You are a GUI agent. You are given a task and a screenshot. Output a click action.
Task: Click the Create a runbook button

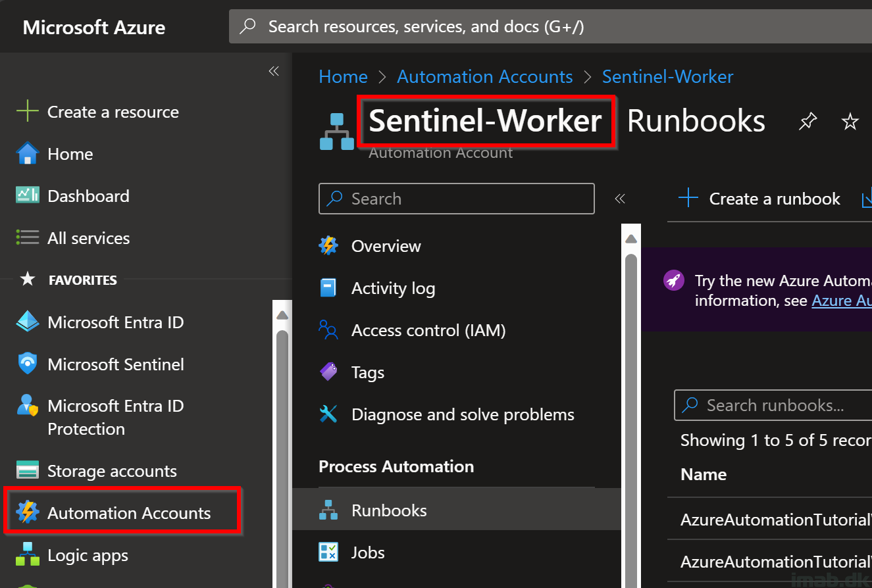click(759, 199)
